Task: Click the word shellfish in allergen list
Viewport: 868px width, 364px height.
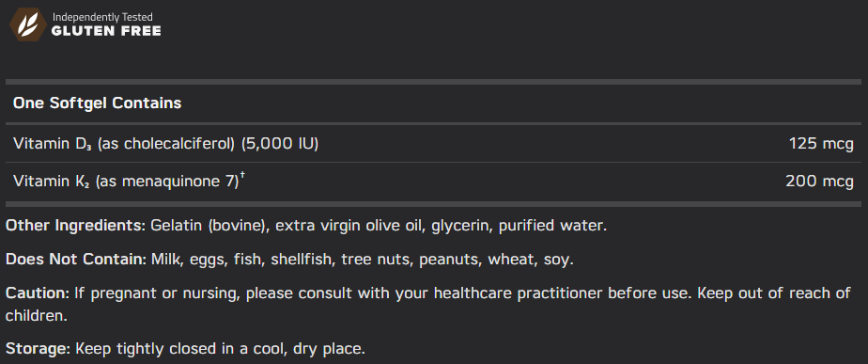Action: [x=302, y=260]
